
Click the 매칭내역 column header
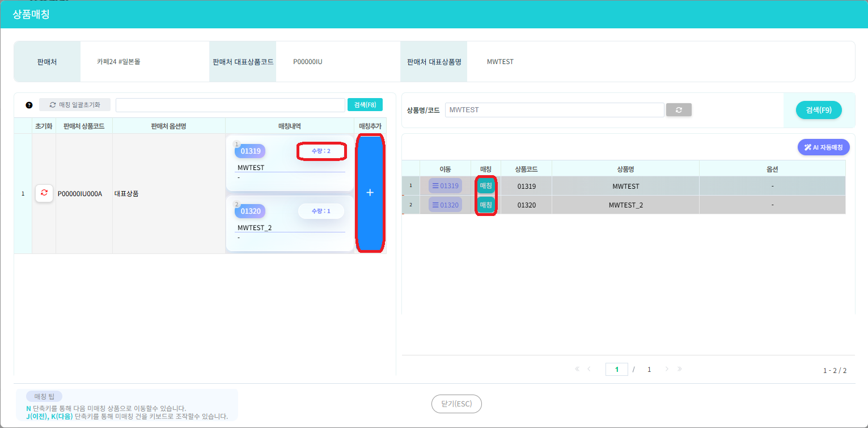pyautogui.click(x=290, y=126)
